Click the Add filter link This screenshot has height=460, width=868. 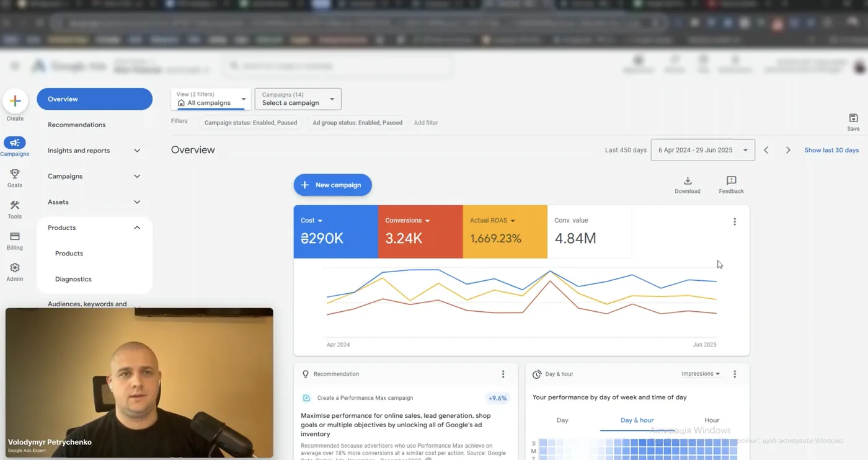click(x=426, y=123)
